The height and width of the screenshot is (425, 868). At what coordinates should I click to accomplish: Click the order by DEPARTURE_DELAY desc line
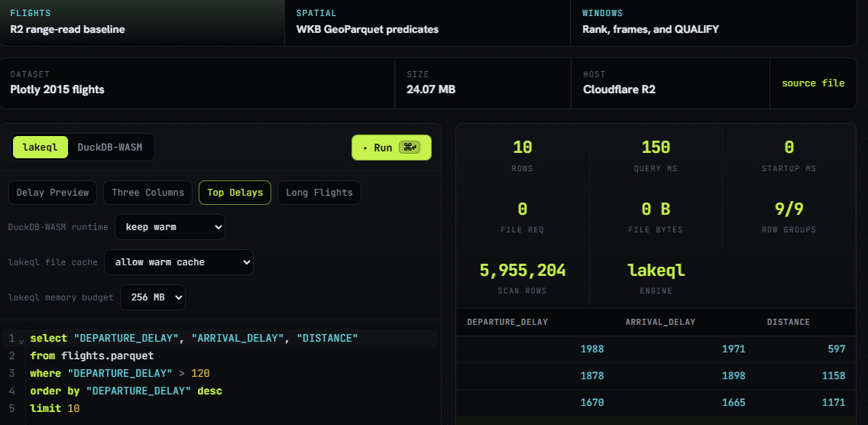tap(126, 391)
